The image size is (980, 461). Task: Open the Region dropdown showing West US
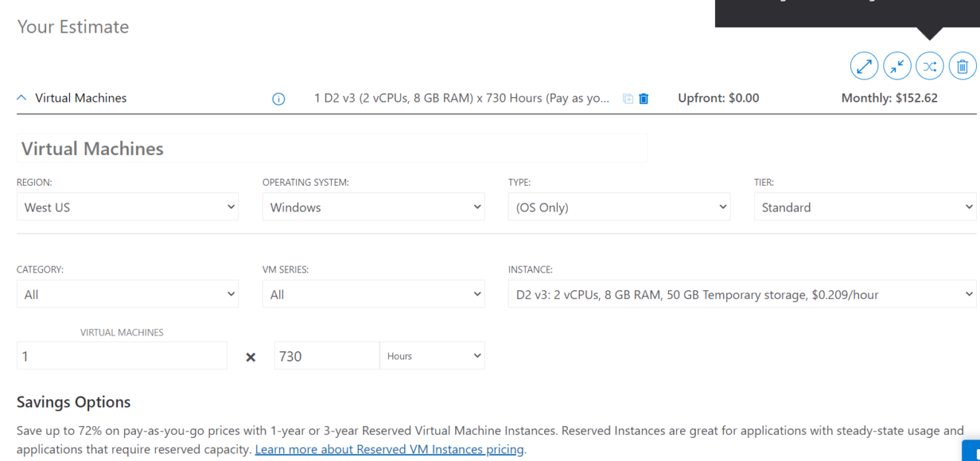point(127,207)
